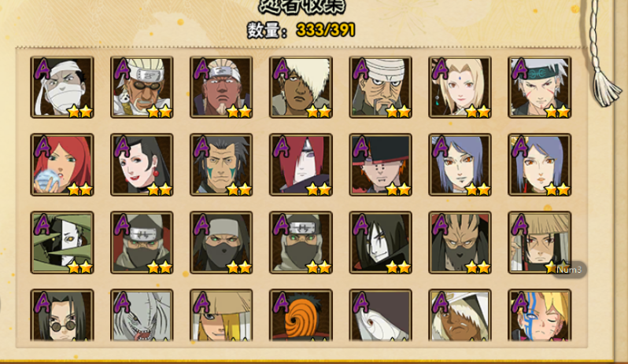This screenshot has height=364, width=628.
Task: Choose the dark-skinned ninja with spiky white hair
Action: 301,87
